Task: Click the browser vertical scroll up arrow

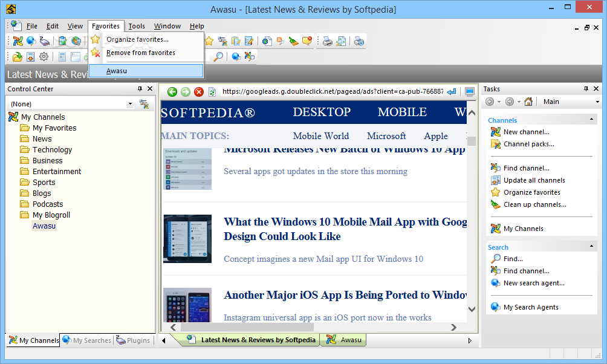Action: pyautogui.click(x=472, y=112)
